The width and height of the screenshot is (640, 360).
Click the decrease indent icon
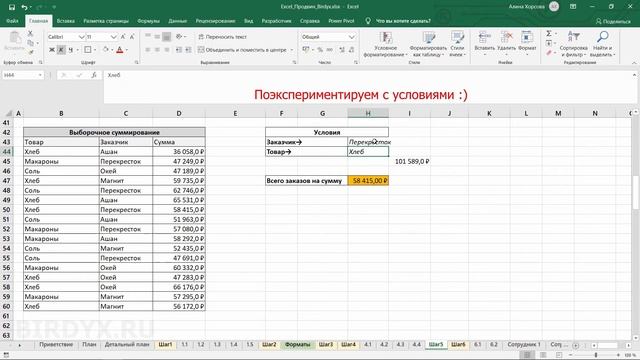click(x=179, y=50)
